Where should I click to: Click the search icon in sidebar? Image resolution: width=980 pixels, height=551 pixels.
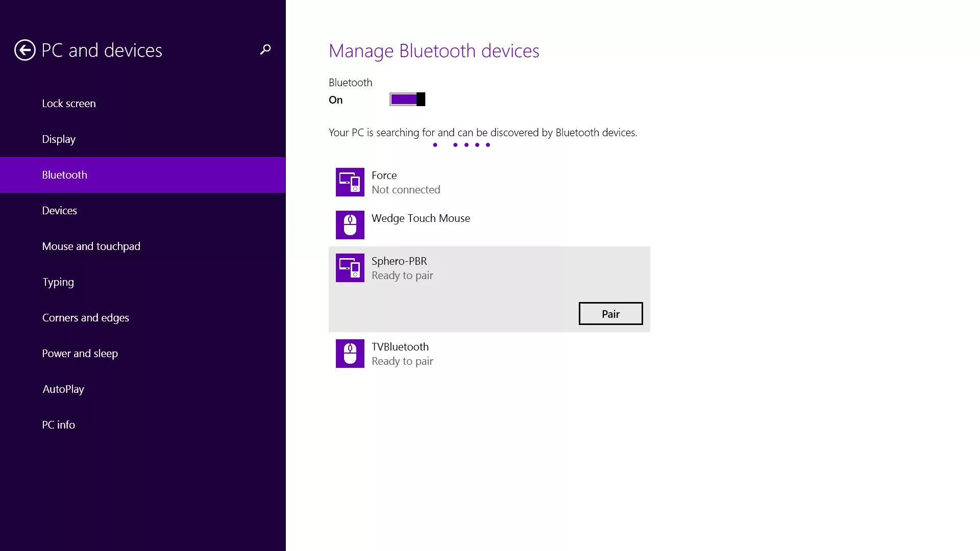click(x=264, y=50)
